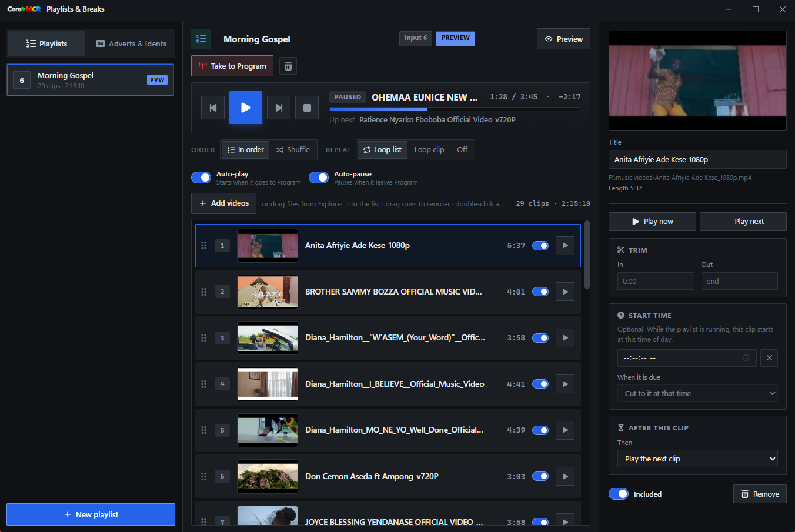Disable the Don Cemon Aseda clip toggle
Screen dimensions: 795x532
click(540, 476)
